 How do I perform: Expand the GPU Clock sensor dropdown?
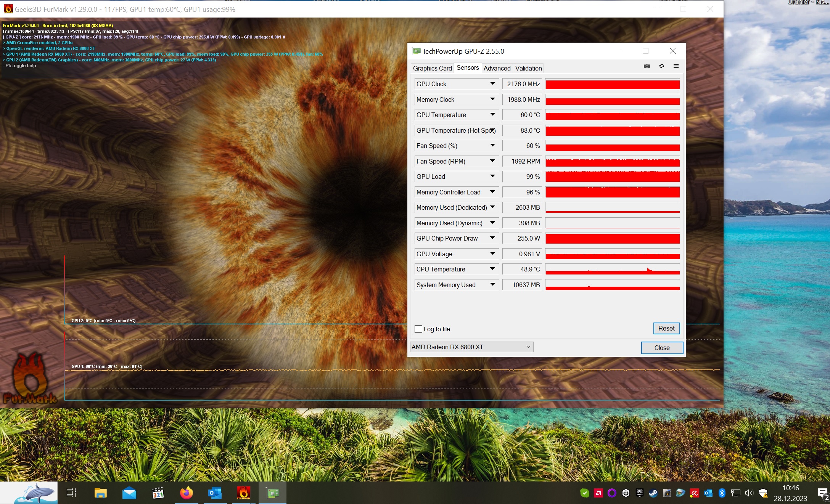coord(492,84)
